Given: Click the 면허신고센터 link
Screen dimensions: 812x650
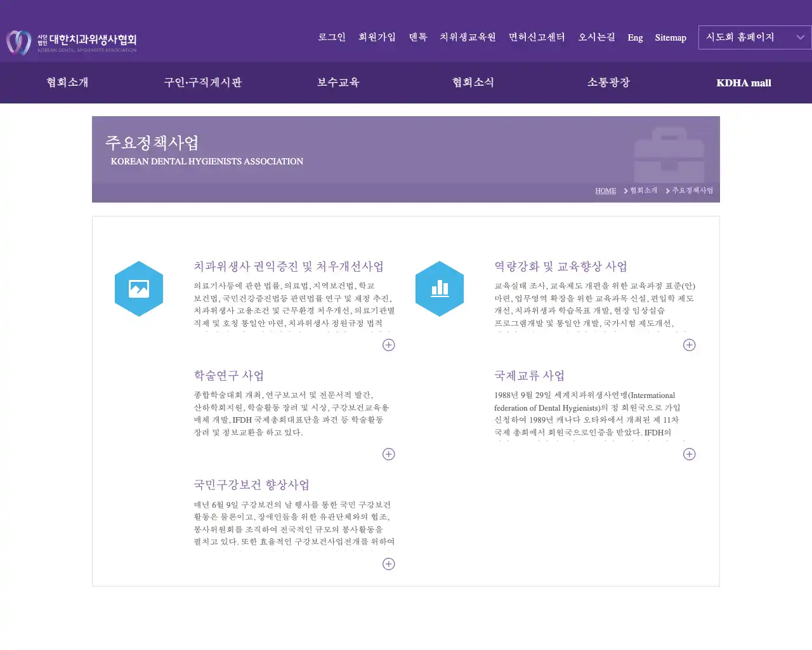Looking at the screenshot, I should [536, 37].
